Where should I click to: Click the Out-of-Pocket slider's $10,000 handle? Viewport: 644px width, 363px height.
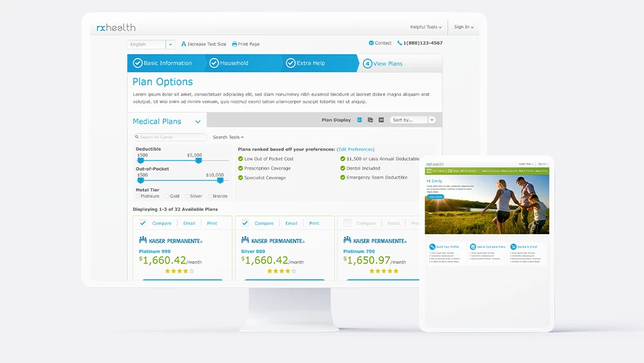pos(220,180)
